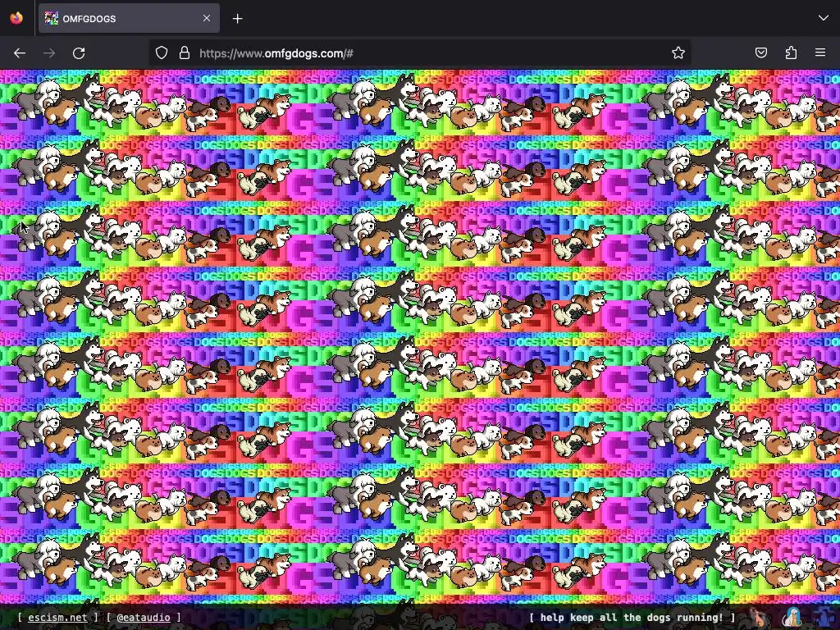Save page to Pocket
Screen dimensions: 840x630
[x=761, y=52]
